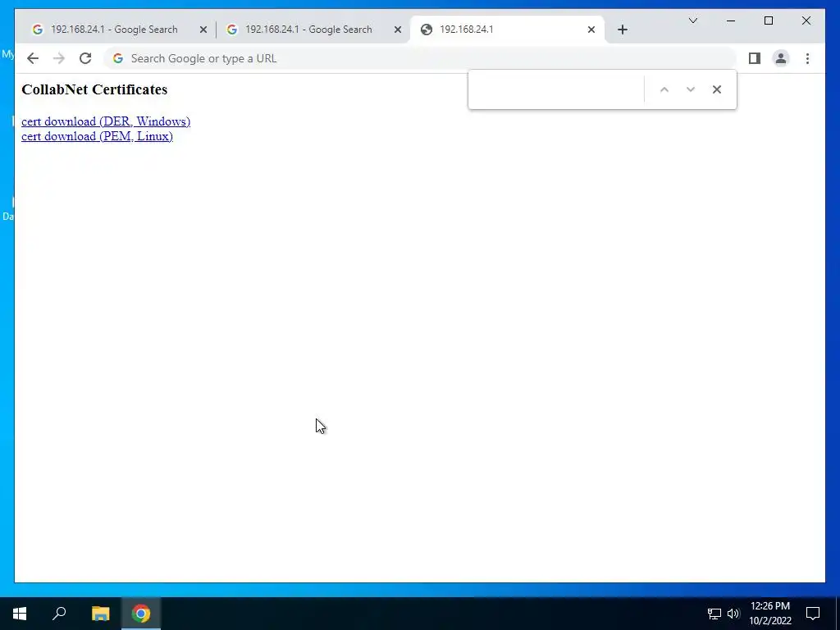Click the Google icon in address bar
This screenshot has width=840, height=630.
(x=118, y=58)
